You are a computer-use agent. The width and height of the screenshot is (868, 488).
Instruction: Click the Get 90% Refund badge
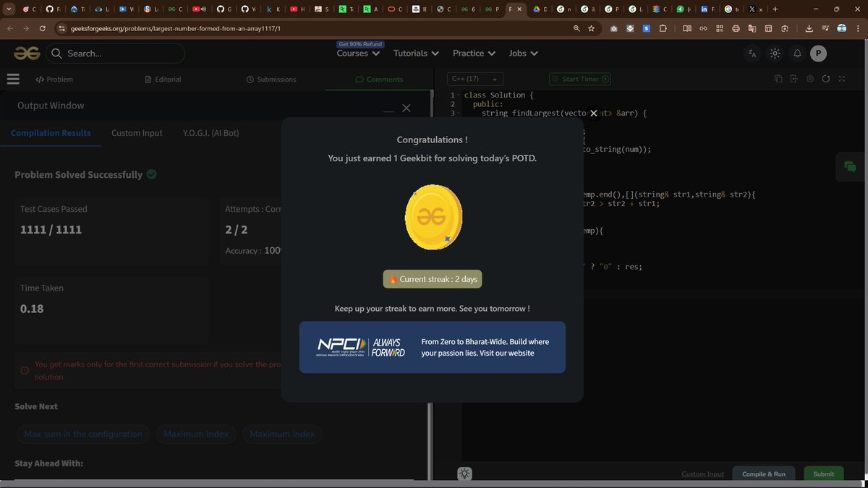point(360,44)
